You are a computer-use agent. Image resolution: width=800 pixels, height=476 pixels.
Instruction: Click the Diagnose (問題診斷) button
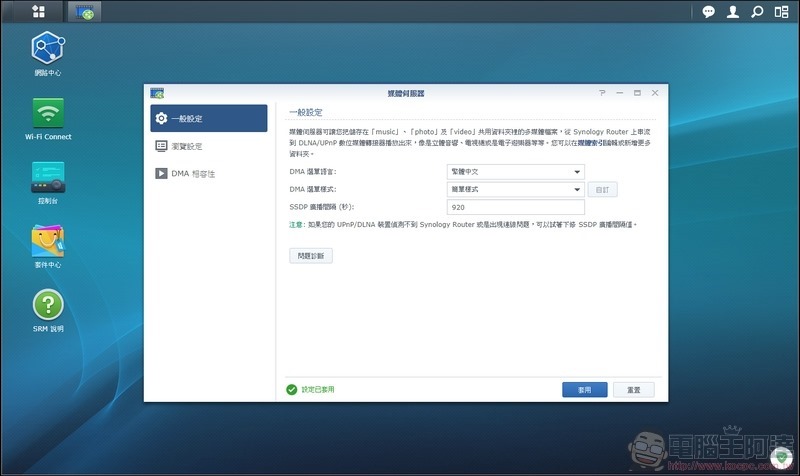tap(311, 256)
